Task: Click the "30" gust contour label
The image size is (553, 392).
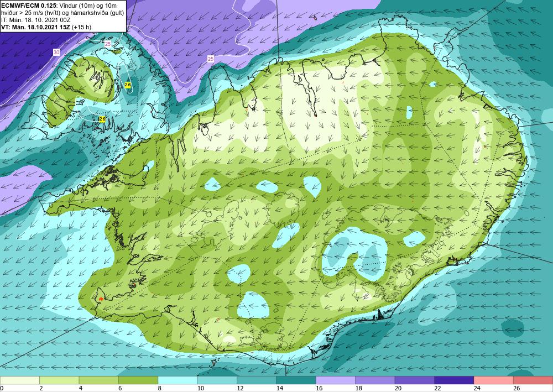Action: [x=56, y=52]
